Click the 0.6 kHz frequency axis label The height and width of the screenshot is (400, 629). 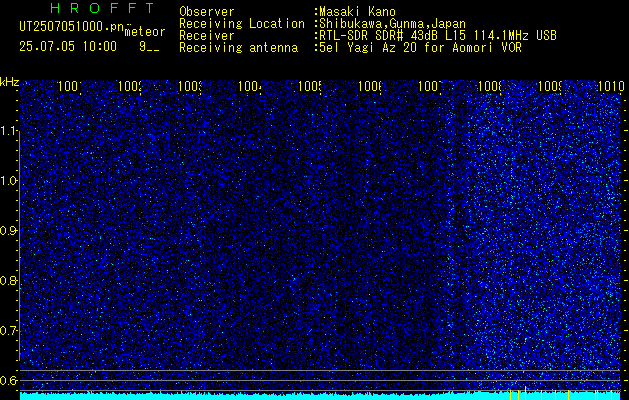pos(9,380)
